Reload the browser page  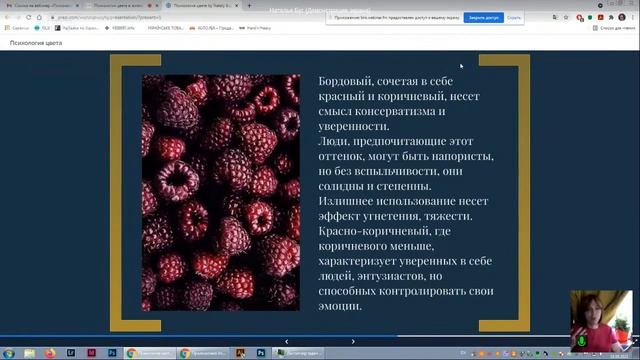coord(28,17)
